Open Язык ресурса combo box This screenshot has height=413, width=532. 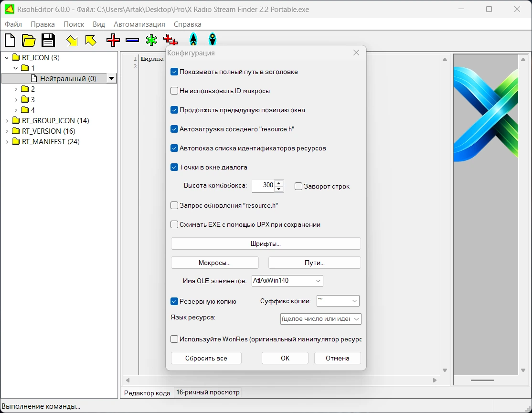click(x=320, y=319)
